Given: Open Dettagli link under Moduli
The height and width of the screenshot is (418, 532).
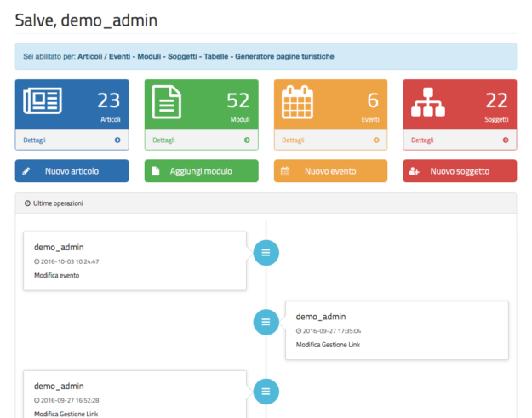Looking at the screenshot, I should (x=164, y=140).
